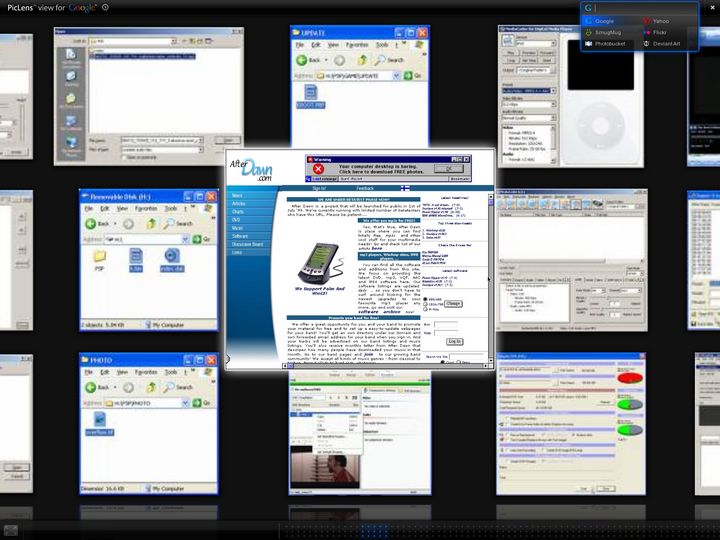Image resolution: width=720 pixels, height=540 pixels.
Task: Expand the audio quality dropdown in iPod window
Action: pos(553,118)
